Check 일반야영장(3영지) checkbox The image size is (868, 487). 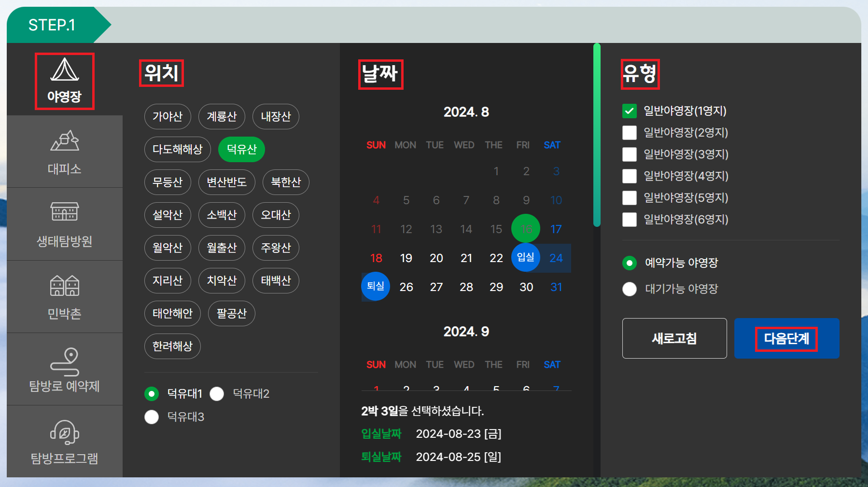point(630,154)
